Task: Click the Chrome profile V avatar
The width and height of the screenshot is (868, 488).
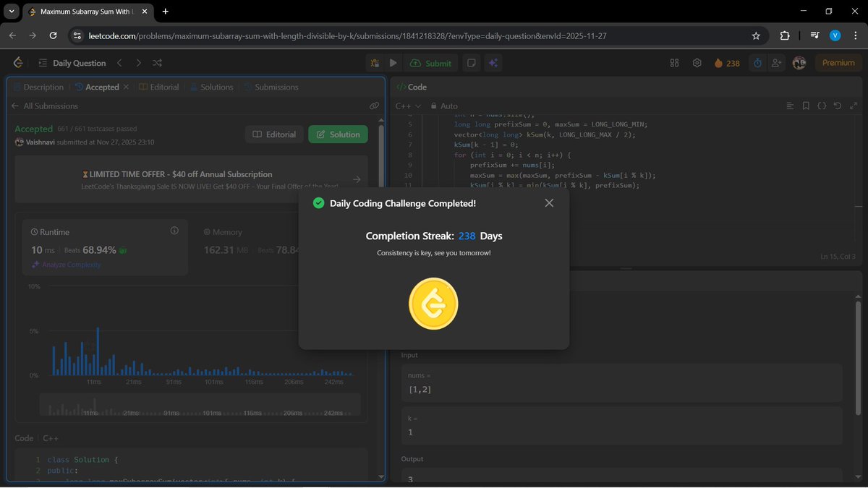Action: [x=835, y=35]
